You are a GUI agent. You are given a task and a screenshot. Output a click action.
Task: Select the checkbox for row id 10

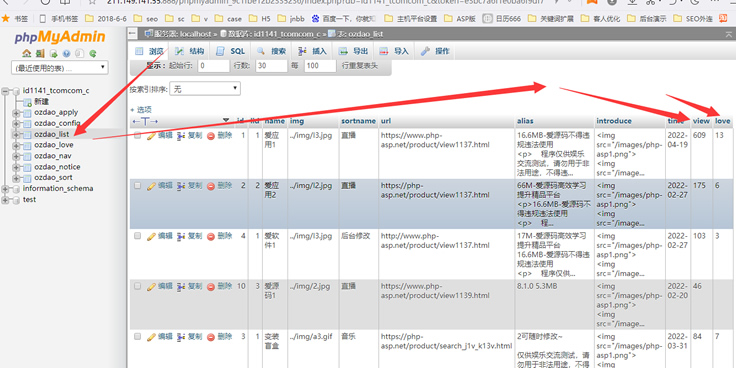tap(138, 286)
